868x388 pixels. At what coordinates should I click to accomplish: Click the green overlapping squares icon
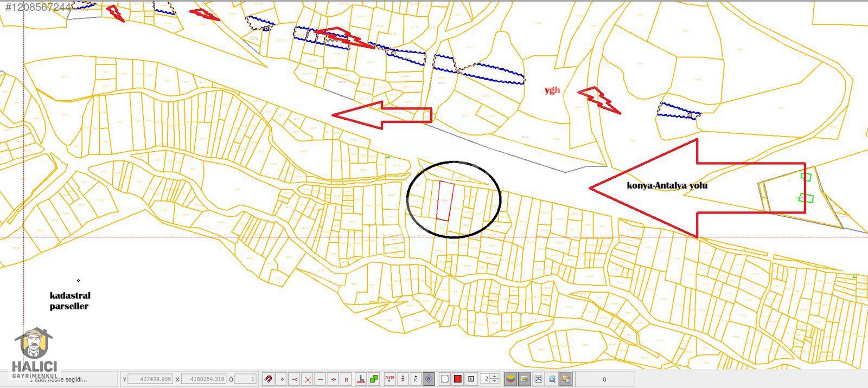(373, 379)
